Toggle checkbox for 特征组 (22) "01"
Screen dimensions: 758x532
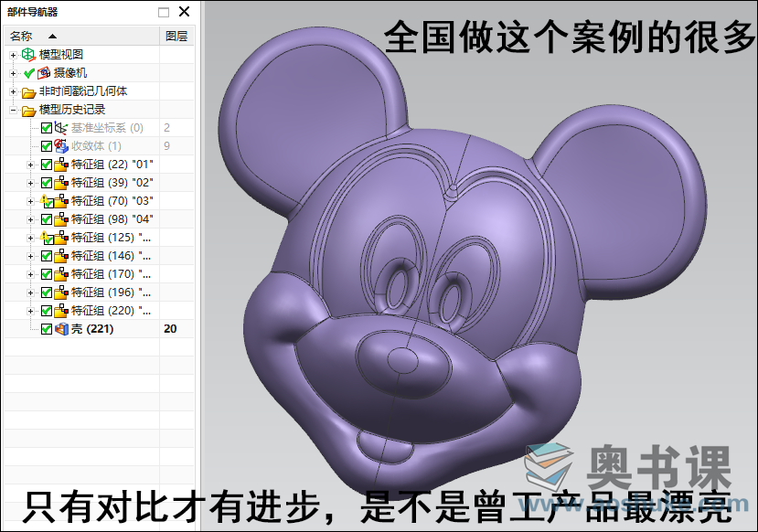click(47, 165)
